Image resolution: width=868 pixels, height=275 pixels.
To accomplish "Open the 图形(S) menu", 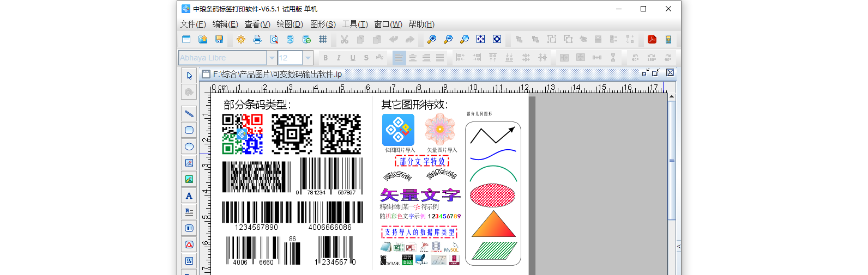I will point(323,24).
